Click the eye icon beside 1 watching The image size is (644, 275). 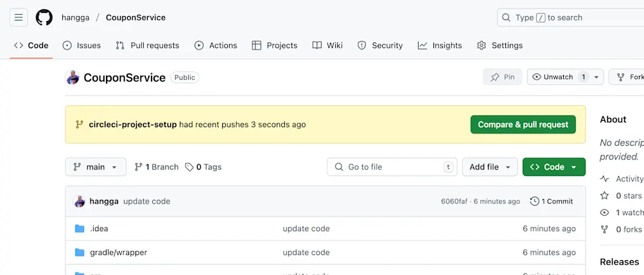[604, 213]
